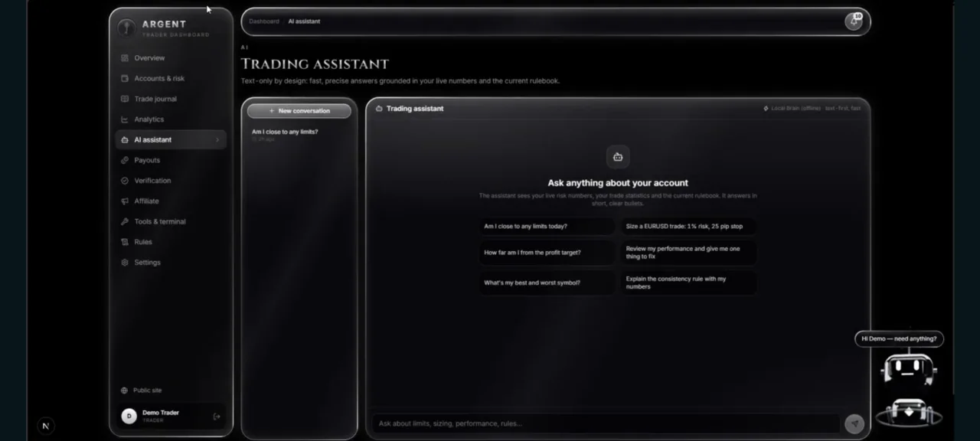
Task: Click the Payouts icon in sidebar
Action: [x=125, y=160]
